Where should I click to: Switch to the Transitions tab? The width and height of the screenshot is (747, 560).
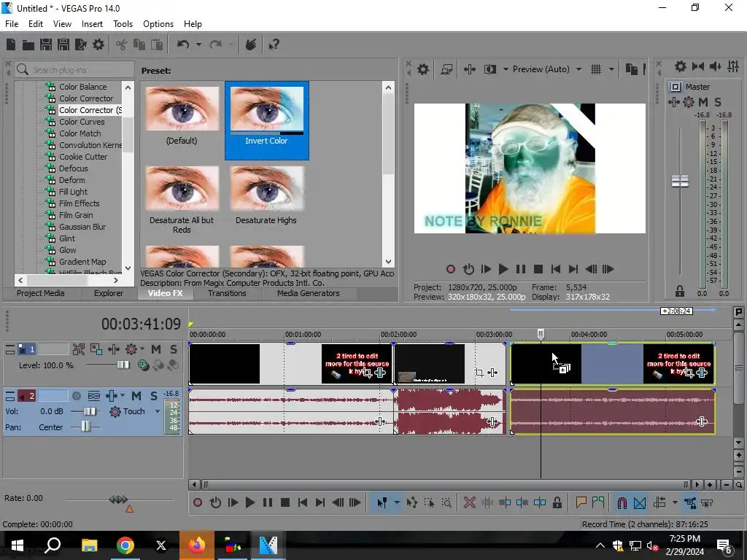pos(227,293)
